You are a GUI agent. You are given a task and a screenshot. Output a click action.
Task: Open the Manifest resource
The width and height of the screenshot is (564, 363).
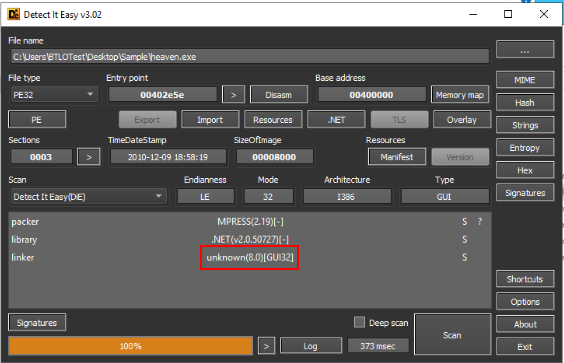[x=397, y=157]
